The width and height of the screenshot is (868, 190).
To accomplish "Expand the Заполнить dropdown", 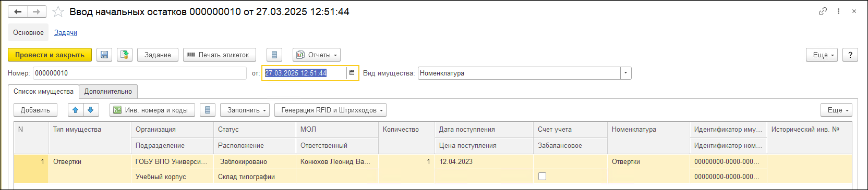I will [x=245, y=110].
